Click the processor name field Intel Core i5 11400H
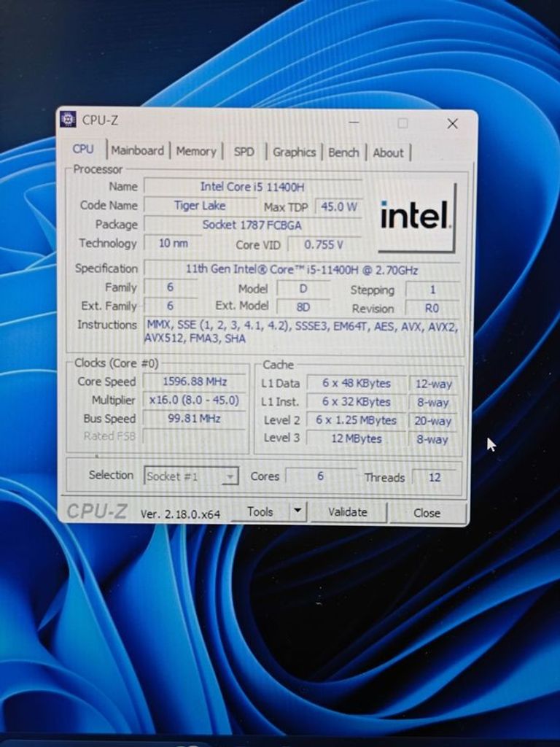This screenshot has height=747, width=560. tap(252, 186)
